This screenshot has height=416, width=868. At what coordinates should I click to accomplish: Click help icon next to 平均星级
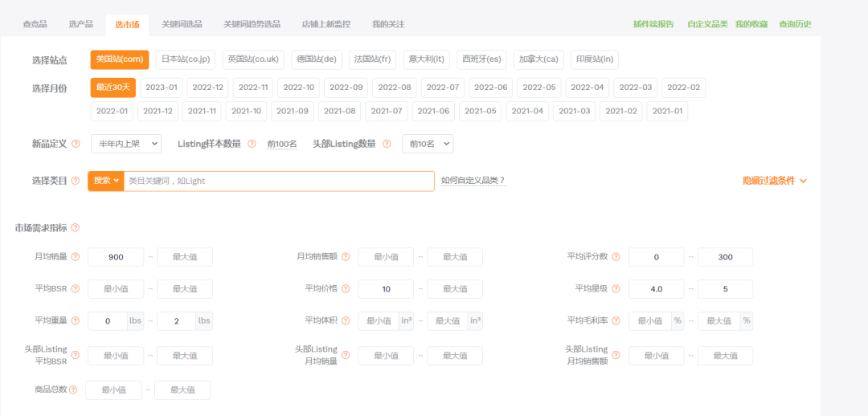coord(616,288)
